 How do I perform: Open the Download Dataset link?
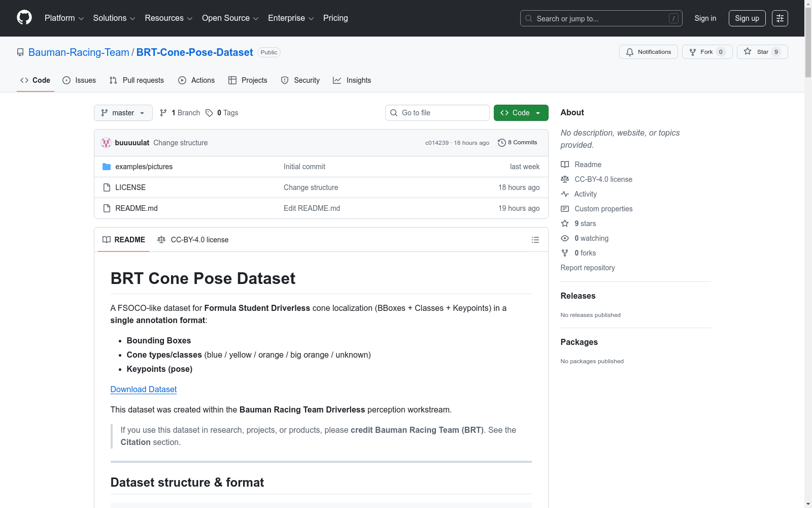click(x=144, y=389)
